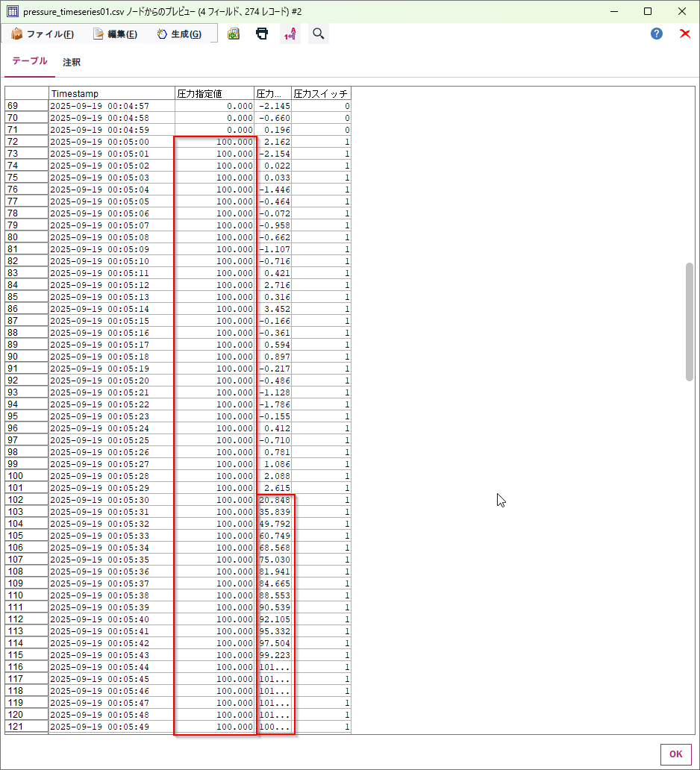Click the red X close icon in toolbar

tap(685, 34)
